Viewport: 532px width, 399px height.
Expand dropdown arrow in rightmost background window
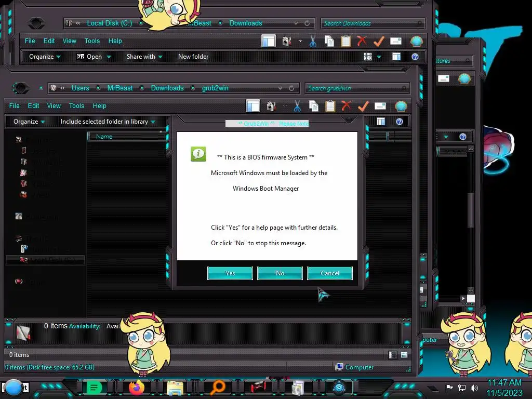(446, 137)
